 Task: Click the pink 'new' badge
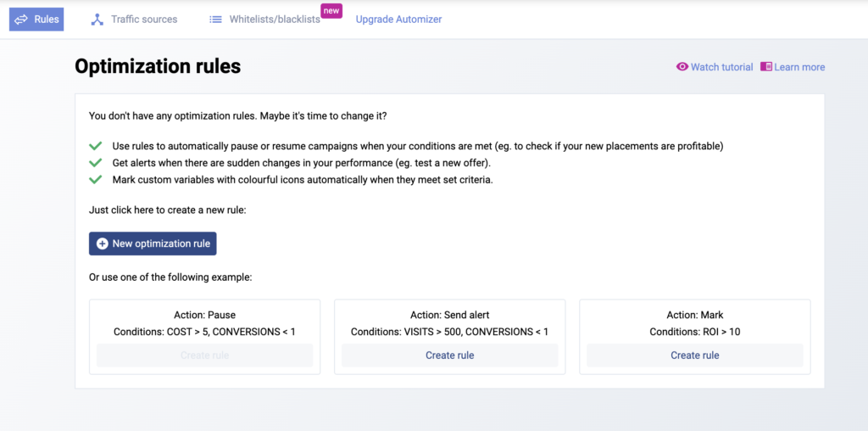click(331, 10)
